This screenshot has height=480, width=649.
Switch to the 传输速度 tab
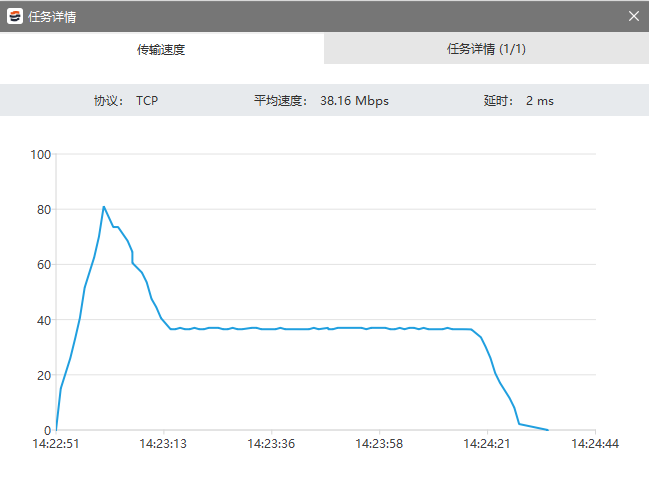pos(161,49)
